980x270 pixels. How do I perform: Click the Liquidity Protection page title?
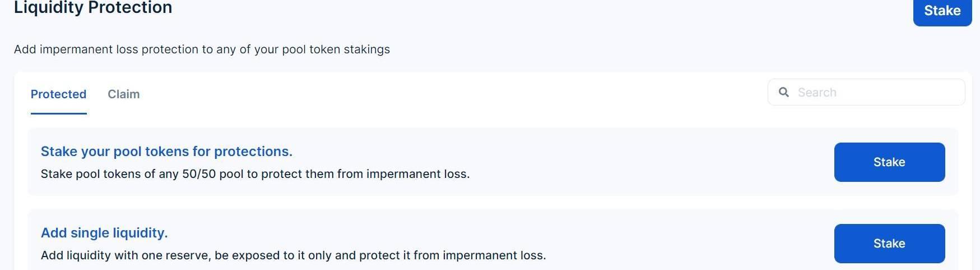(93, 8)
